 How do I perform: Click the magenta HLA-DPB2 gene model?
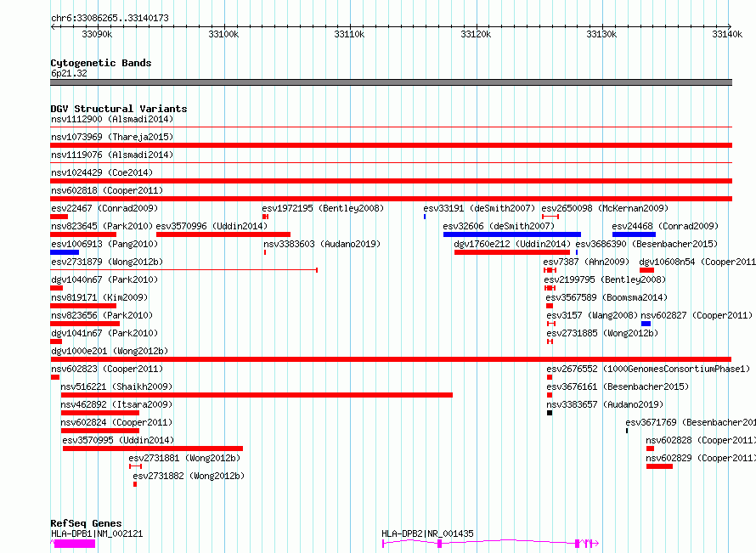pyautogui.click(x=490, y=544)
